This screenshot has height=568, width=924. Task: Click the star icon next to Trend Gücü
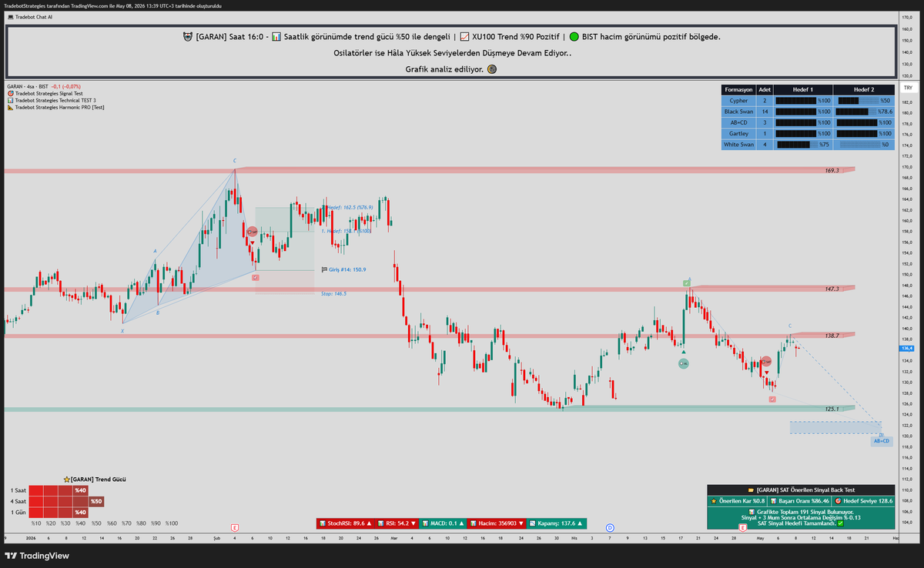coord(67,479)
